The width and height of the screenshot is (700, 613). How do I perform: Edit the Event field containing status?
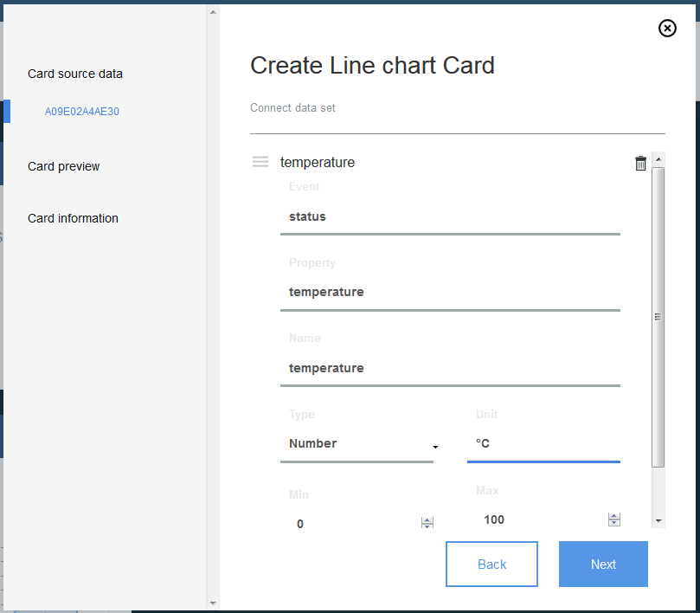point(450,216)
